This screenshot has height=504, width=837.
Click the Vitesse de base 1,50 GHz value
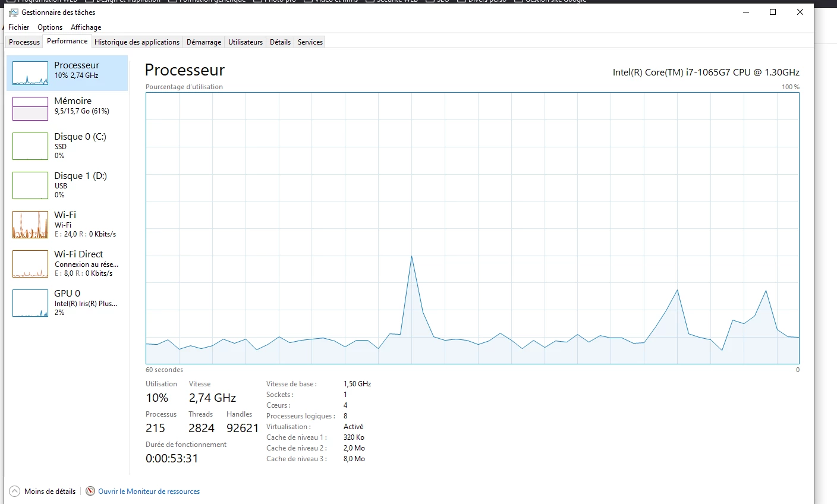(x=357, y=384)
